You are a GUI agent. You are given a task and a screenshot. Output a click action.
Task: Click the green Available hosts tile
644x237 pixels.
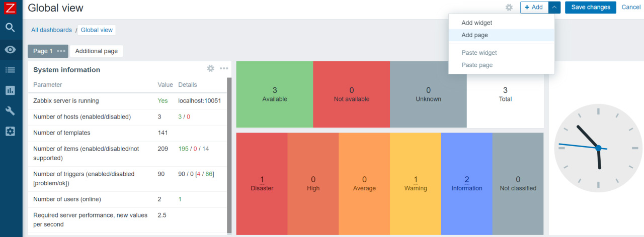pos(275,94)
